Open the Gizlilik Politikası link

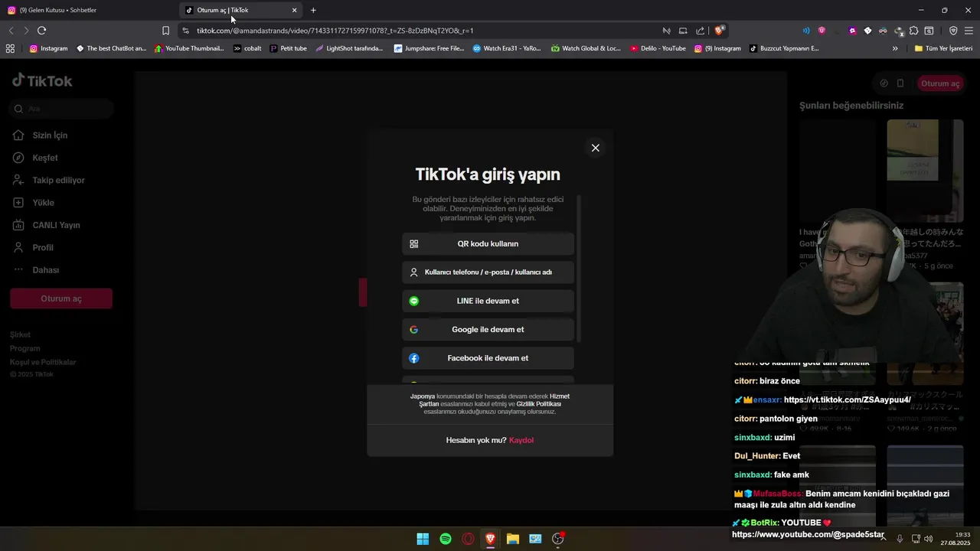point(539,404)
